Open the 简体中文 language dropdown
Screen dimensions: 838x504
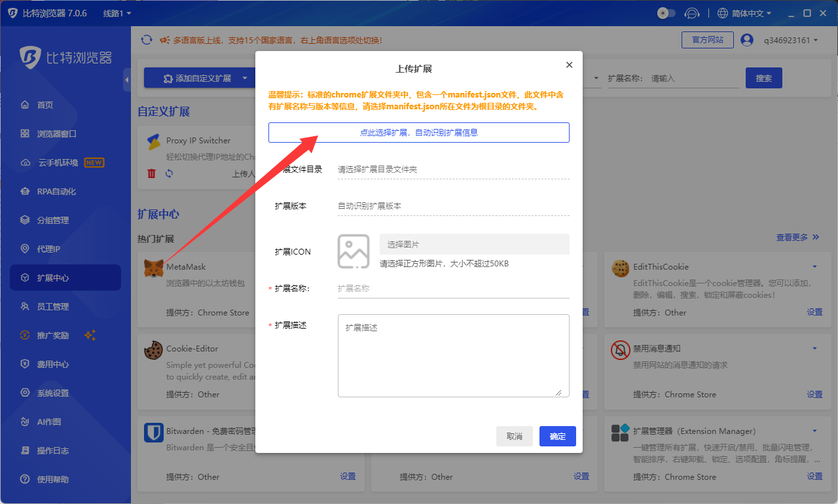[x=745, y=13]
